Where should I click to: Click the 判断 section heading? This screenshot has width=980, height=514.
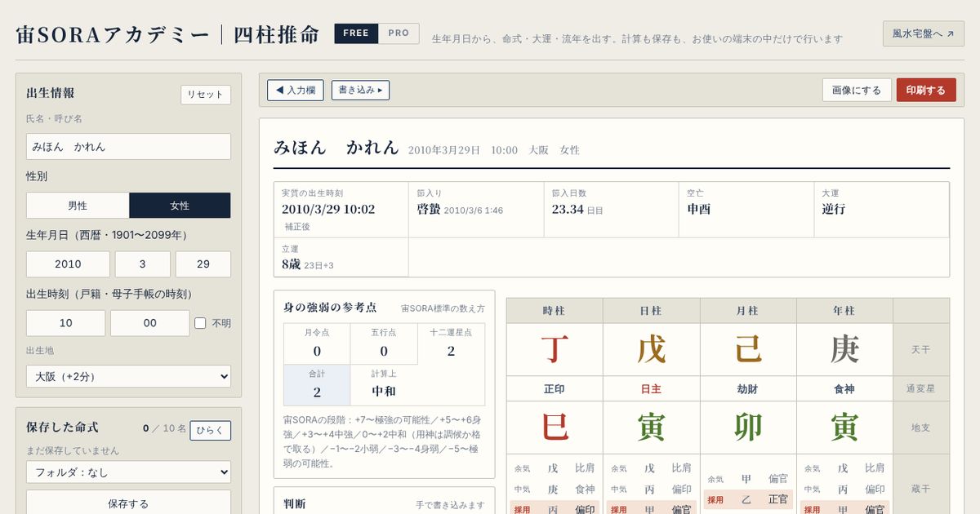tap(294, 504)
